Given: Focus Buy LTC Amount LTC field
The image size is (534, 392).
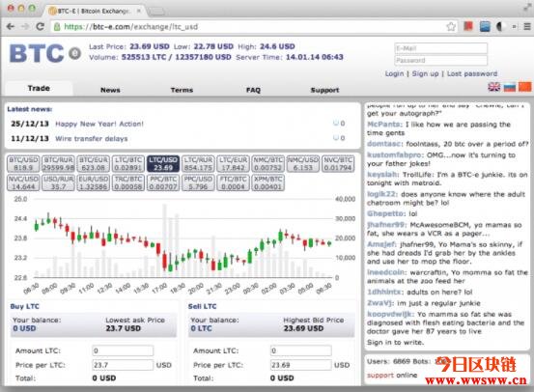Looking at the screenshot, I should [123, 350].
